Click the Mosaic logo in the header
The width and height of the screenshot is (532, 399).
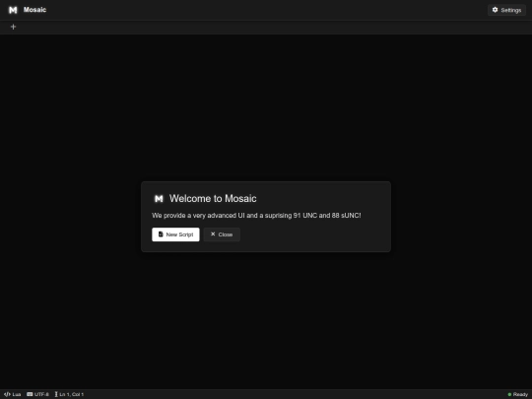(13, 10)
